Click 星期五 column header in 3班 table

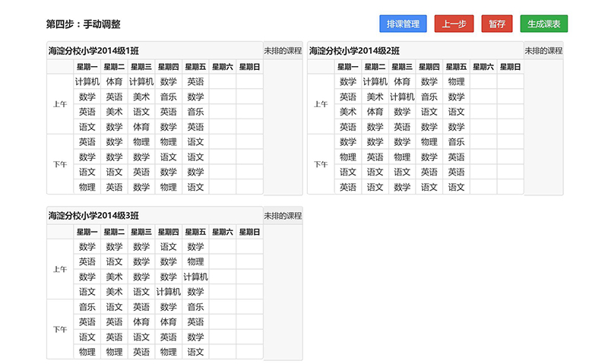click(x=195, y=232)
